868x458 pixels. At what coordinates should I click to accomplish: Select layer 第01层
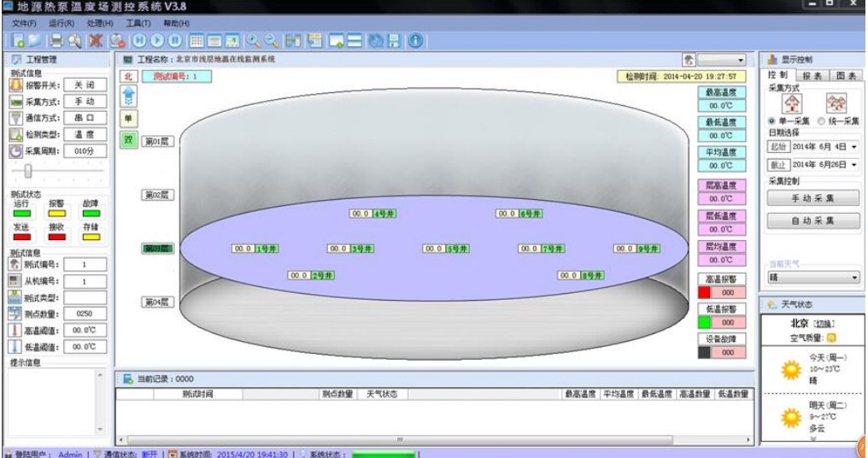click(157, 142)
